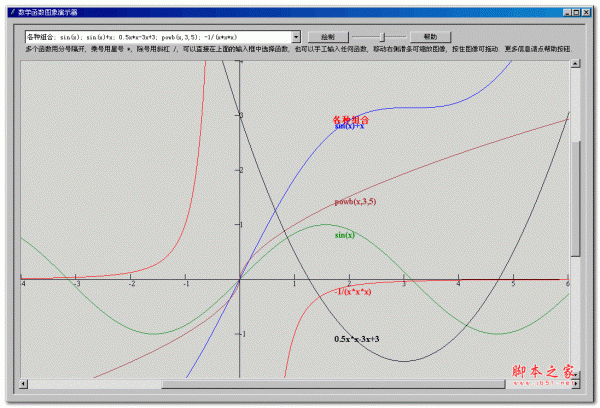Click the powb(x,3,5) curve label
The height and width of the screenshot is (408, 600).
[x=355, y=202]
